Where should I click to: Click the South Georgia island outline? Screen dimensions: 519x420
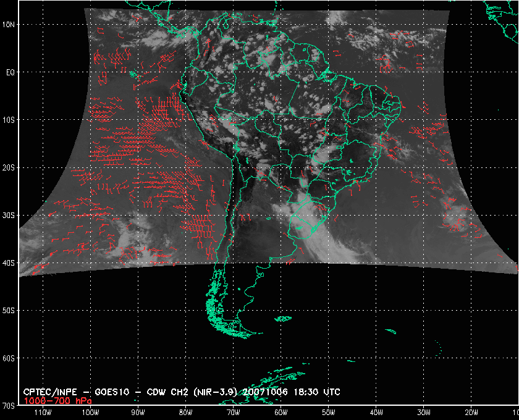coord(390,332)
